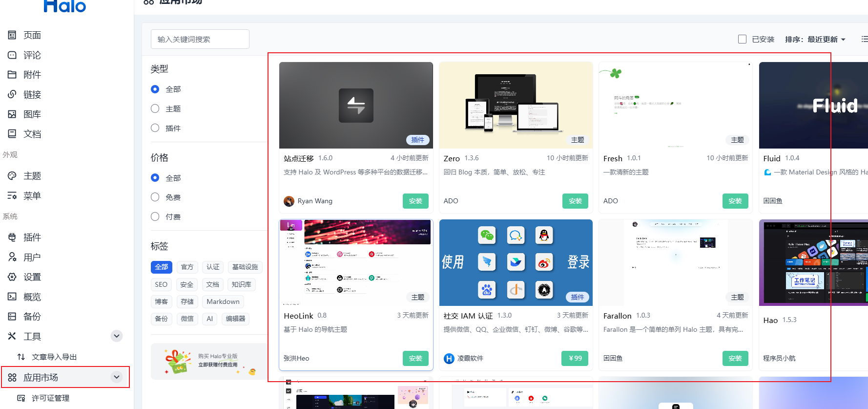Click the Halo logo

coord(64,6)
